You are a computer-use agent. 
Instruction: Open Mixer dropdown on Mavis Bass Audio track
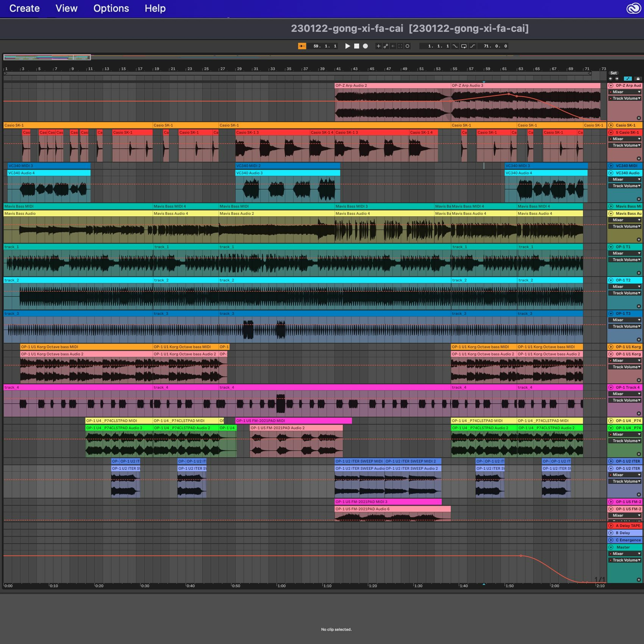(x=625, y=220)
